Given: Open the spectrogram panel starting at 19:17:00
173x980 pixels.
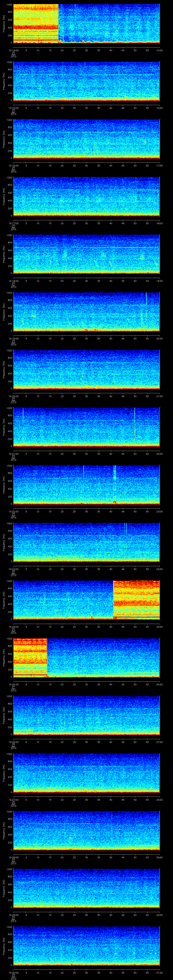Looking at the screenshot, I should click(x=86, y=197).
